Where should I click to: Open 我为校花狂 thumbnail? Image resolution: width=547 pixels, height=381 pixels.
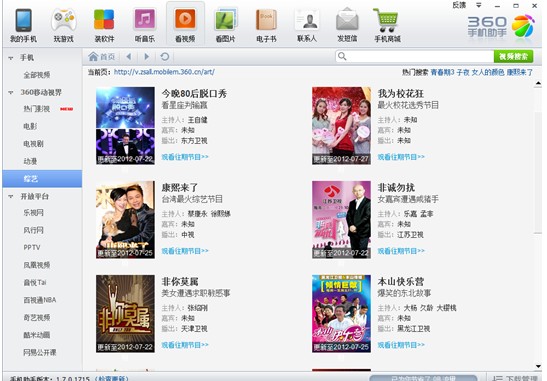tap(342, 126)
